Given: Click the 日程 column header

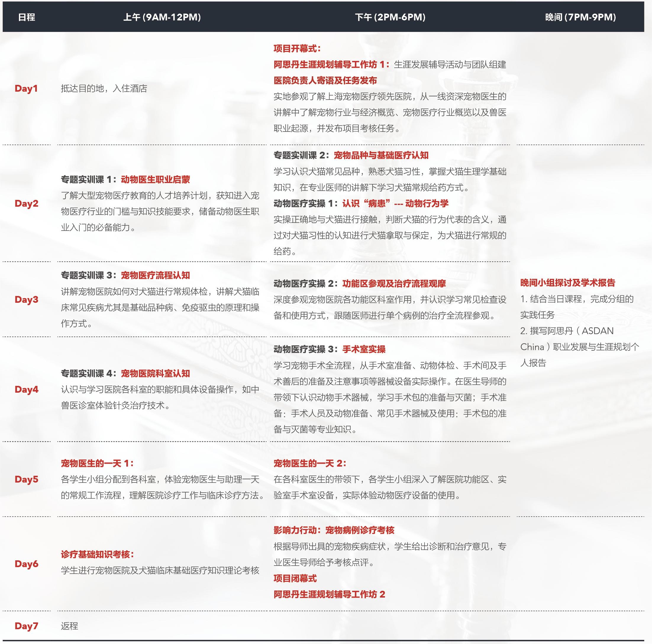Looking at the screenshot, I should (x=27, y=17).
